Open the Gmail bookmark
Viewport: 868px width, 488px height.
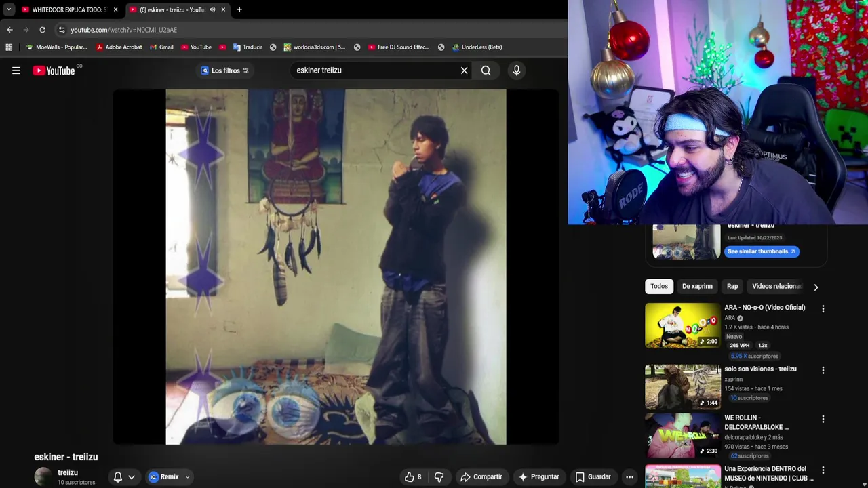coord(161,47)
